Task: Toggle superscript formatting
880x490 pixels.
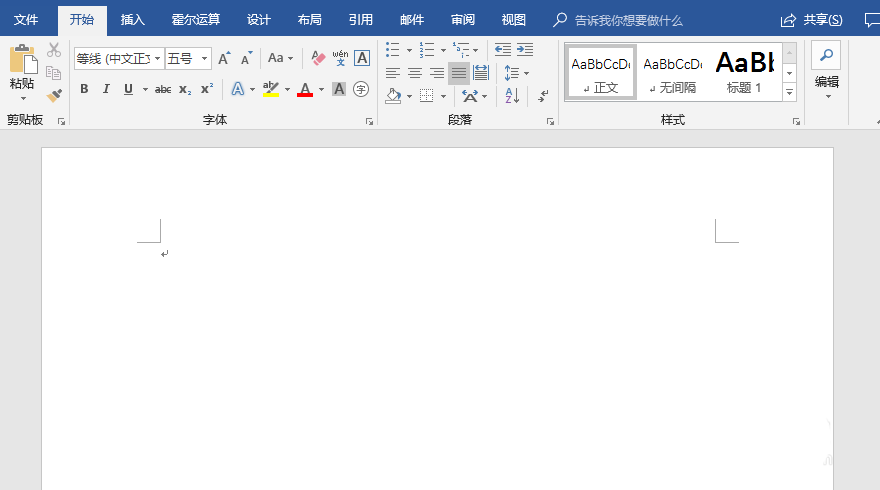Action: point(207,89)
